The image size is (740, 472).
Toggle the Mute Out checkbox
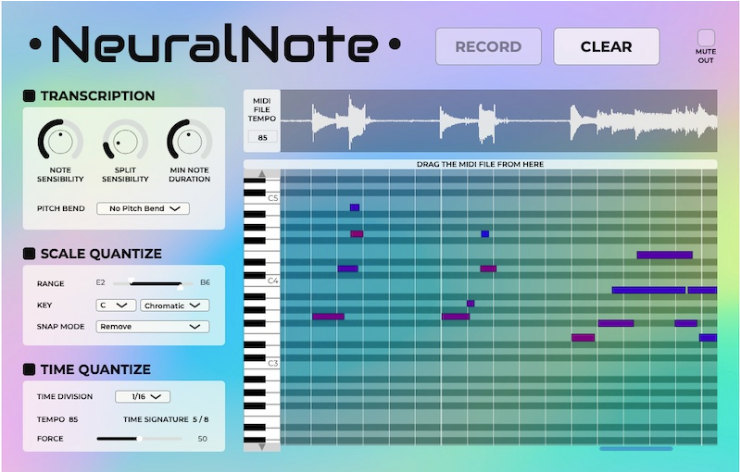click(x=706, y=38)
